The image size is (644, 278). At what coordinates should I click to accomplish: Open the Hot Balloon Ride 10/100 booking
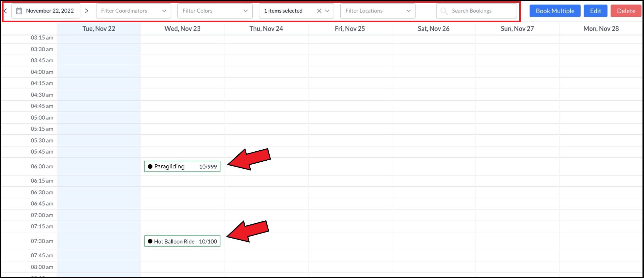point(182,241)
